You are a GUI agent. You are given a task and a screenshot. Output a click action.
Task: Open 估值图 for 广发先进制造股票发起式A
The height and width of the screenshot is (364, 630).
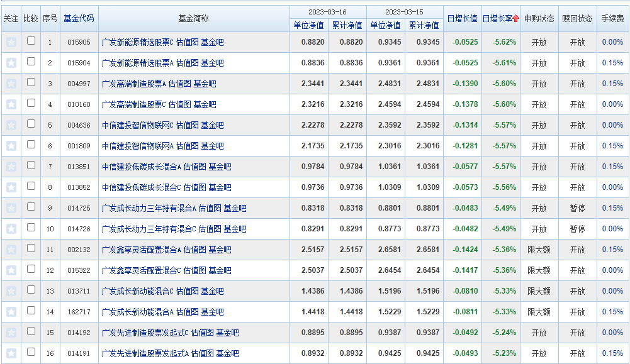point(203,353)
